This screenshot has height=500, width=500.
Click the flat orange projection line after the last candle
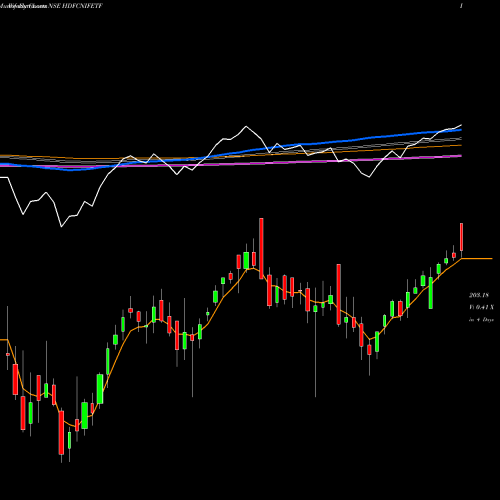point(477,258)
